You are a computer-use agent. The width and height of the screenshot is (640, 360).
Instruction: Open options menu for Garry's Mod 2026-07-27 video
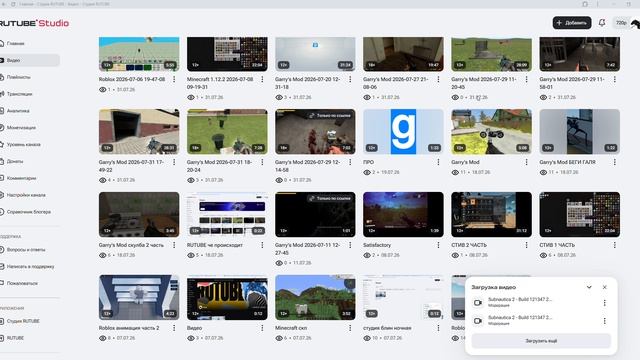coord(438,79)
